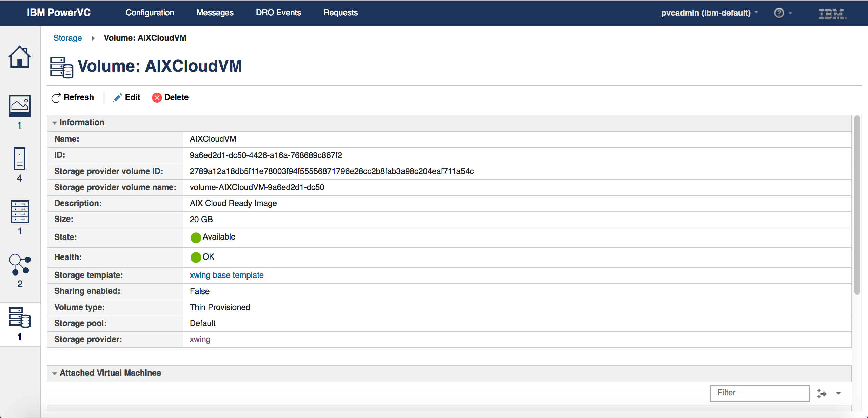This screenshot has width=868, height=418.
Task: Open the DRO Events menu
Action: [278, 13]
